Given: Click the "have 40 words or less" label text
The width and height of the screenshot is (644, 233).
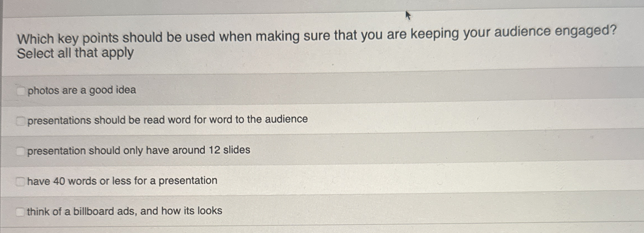Looking at the screenshot, I should coord(121,181).
